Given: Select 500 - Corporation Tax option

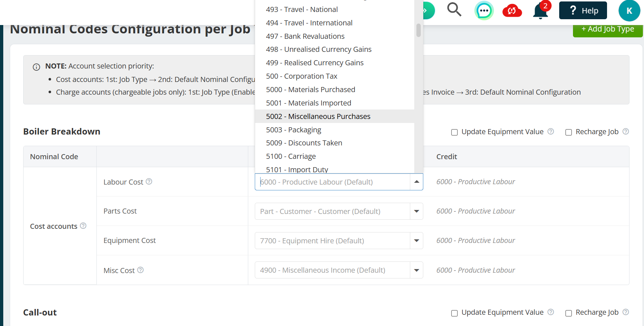Looking at the screenshot, I should (335, 76).
